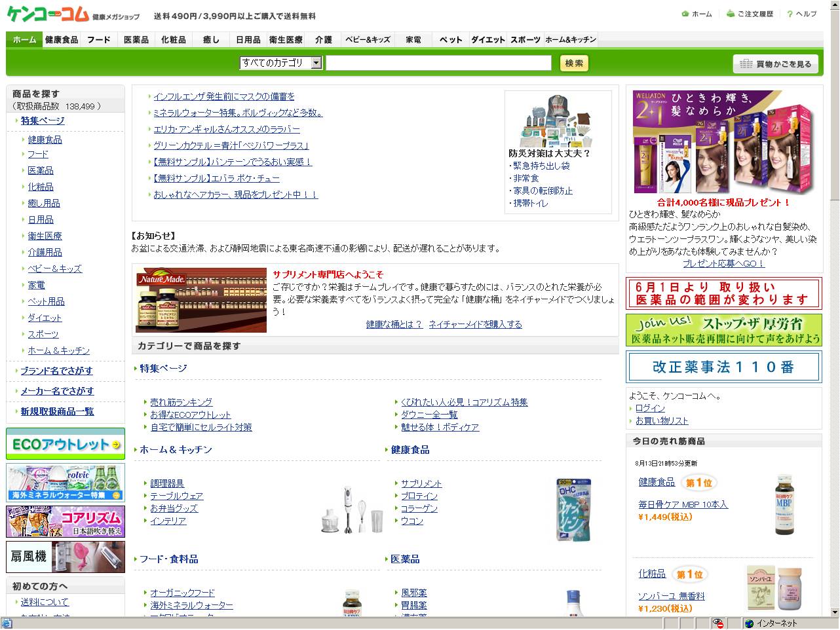Screen dimensions: 840x630
Task: Open ブランド名でさがす brand search link
Action: [56, 371]
